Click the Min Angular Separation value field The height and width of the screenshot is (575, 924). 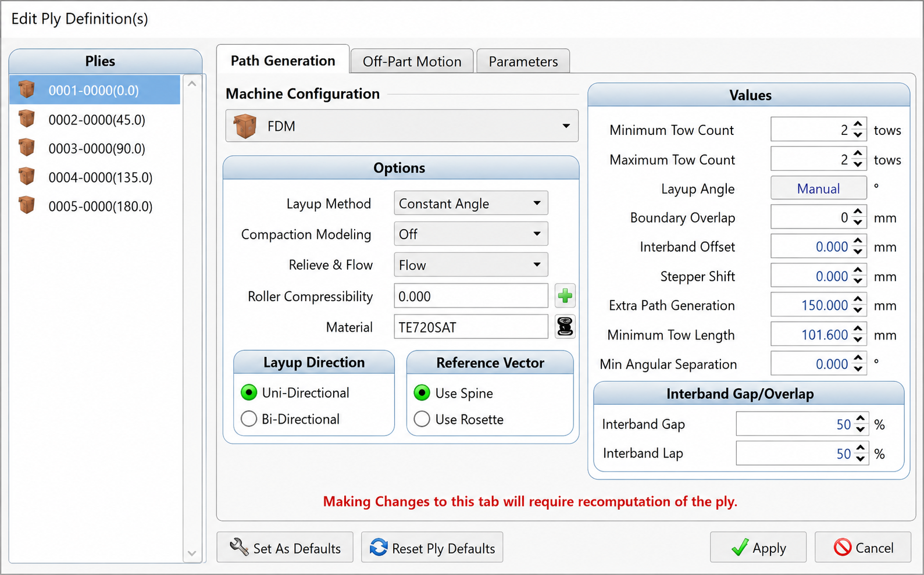[819, 364]
